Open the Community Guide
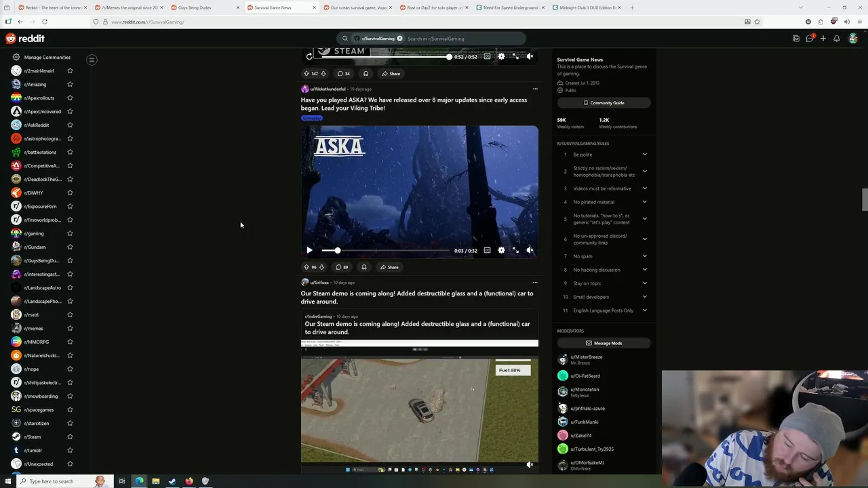 point(604,103)
